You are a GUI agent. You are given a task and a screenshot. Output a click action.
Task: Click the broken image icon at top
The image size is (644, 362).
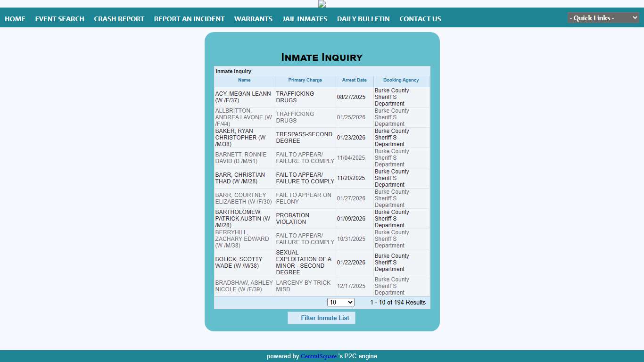point(322,4)
